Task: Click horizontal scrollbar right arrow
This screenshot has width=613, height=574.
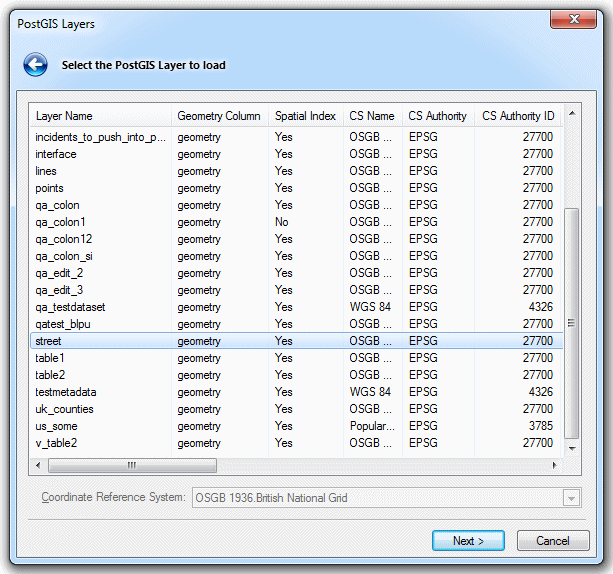Action: [555, 466]
